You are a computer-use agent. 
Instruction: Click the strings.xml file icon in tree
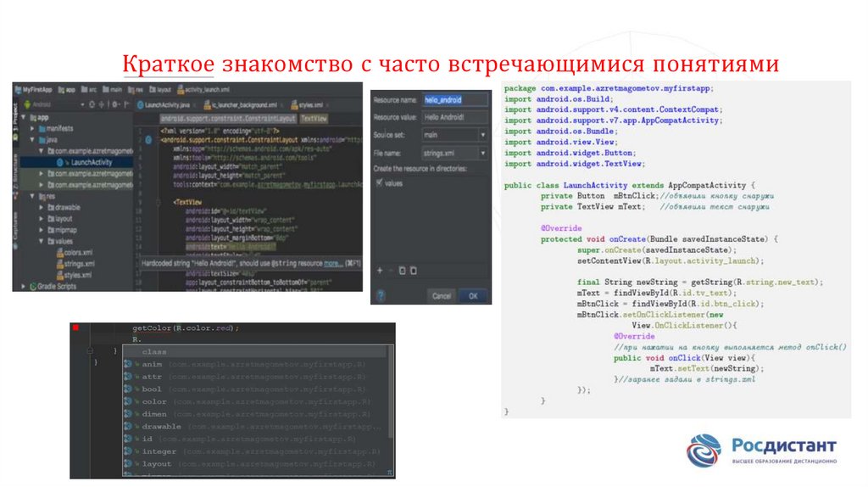point(59,264)
